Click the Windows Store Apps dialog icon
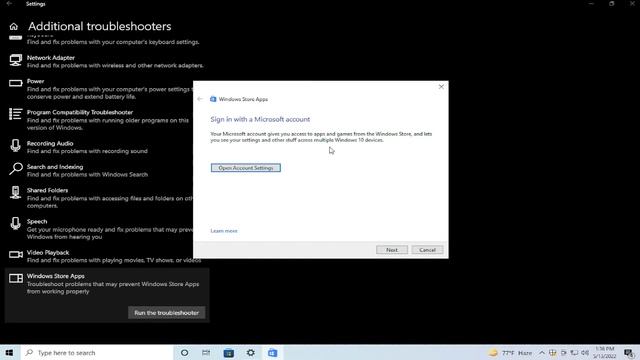 coord(213,99)
